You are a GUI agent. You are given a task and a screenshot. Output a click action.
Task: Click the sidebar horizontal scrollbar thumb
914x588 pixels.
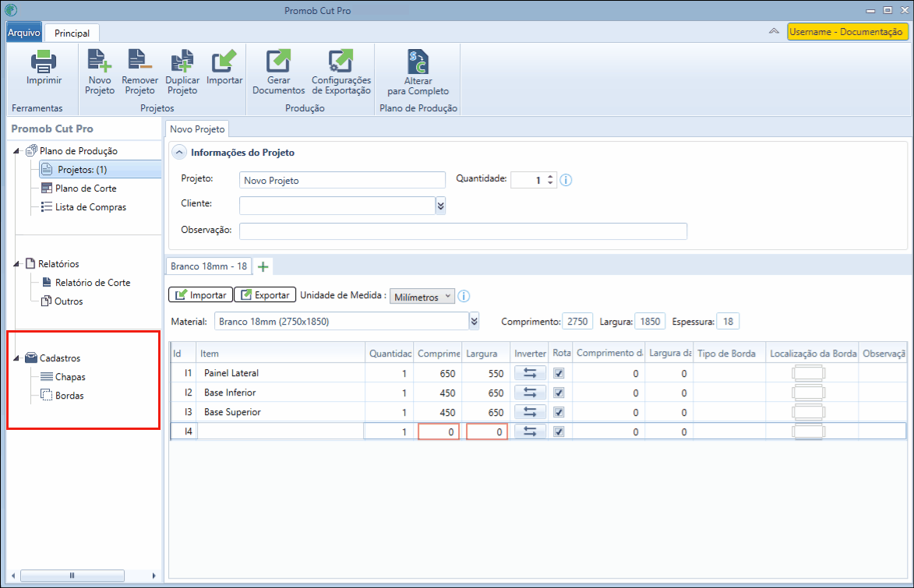pos(72,576)
